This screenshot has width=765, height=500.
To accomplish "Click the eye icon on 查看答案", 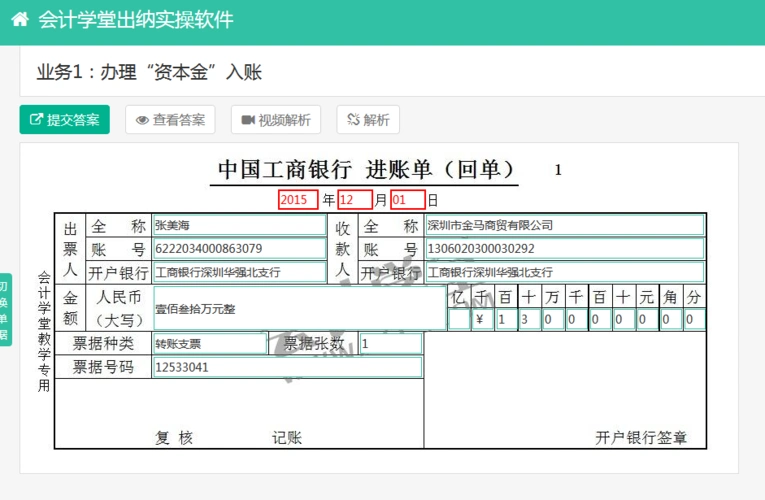I will click(x=142, y=120).
